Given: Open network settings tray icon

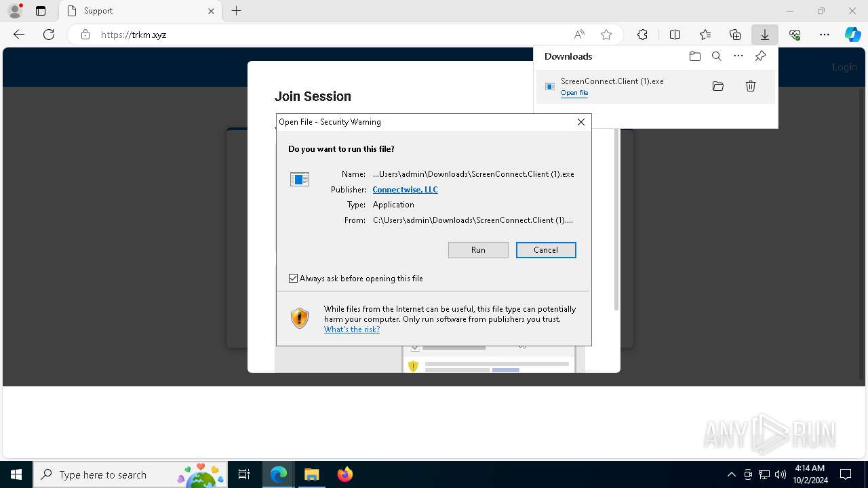Looking at the screenshot, I should pos(764,474).
